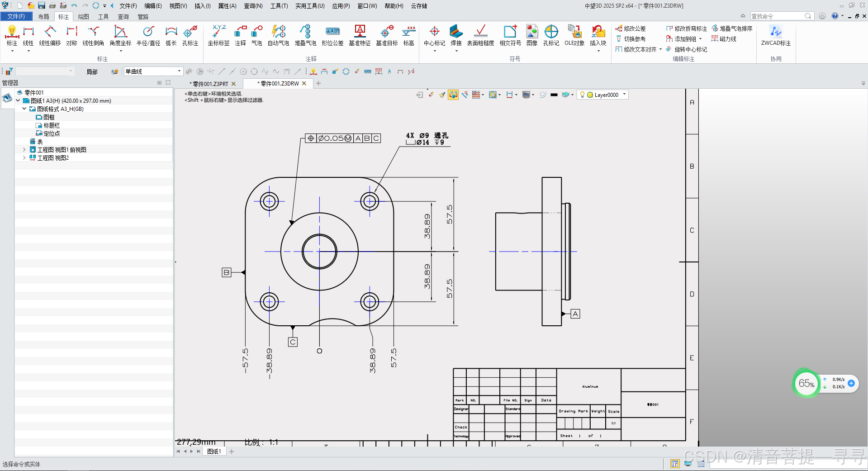Image resolution: width=868 pixels, height=471 pixels.
Task: Select the 基准特征 datum feature tool
Action: click(x=360, y=36)
